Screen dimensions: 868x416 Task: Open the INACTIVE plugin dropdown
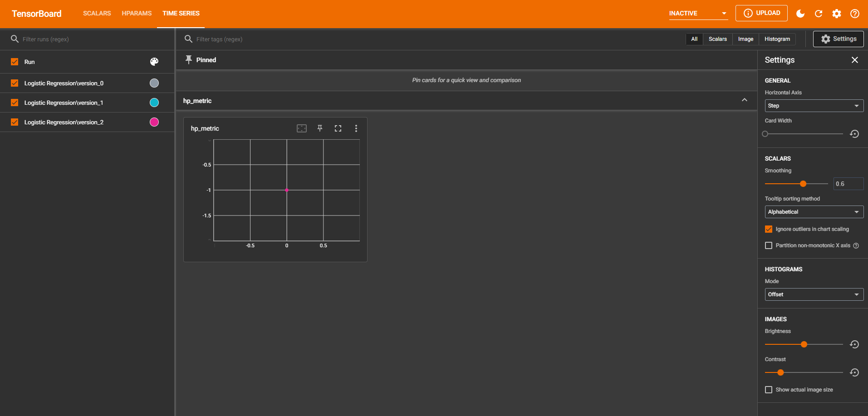pyautogui.click(x=698, y=13)
